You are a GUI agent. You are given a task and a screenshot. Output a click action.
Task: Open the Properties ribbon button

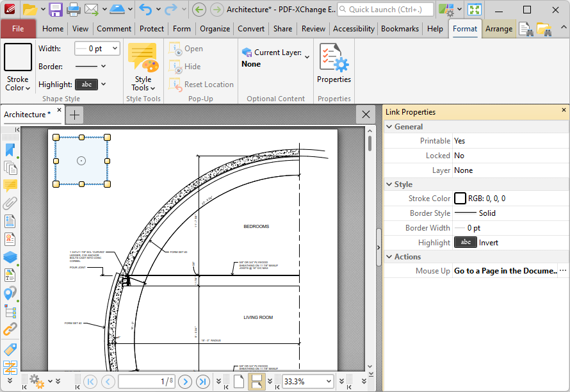334,63
